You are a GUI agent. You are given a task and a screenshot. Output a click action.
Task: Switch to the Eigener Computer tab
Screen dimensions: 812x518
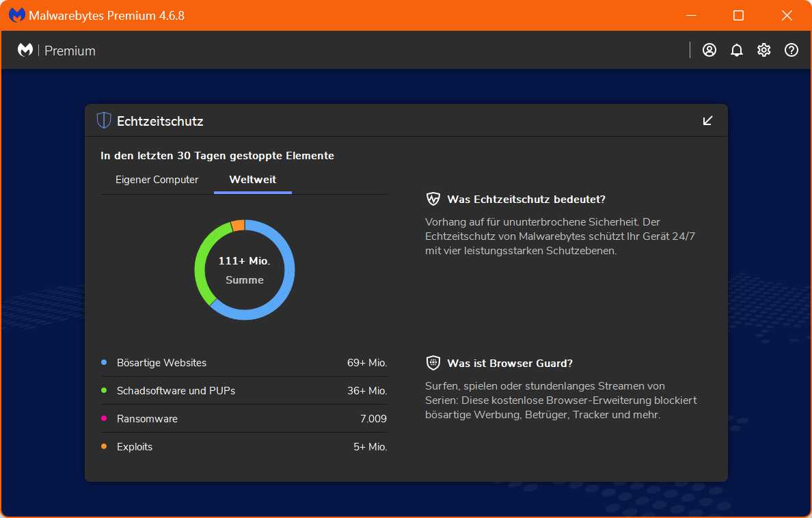pyautogui.click(x=156, y=179)
